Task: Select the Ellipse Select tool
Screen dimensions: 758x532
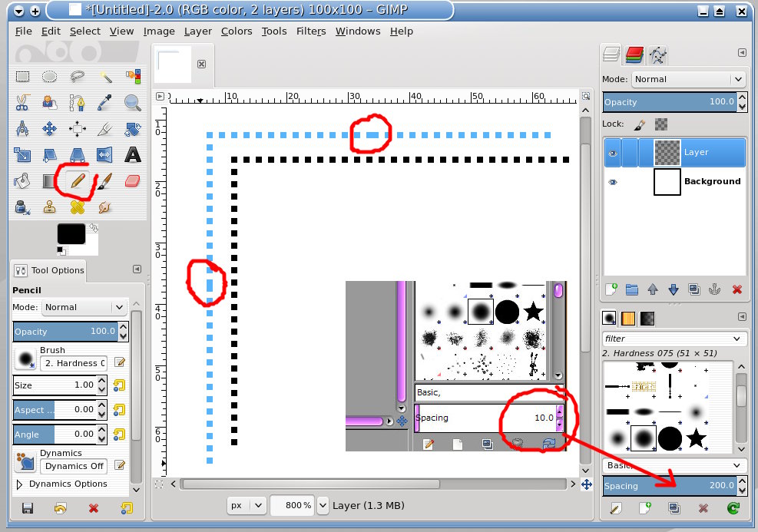Action: click(x=49, y=76)
